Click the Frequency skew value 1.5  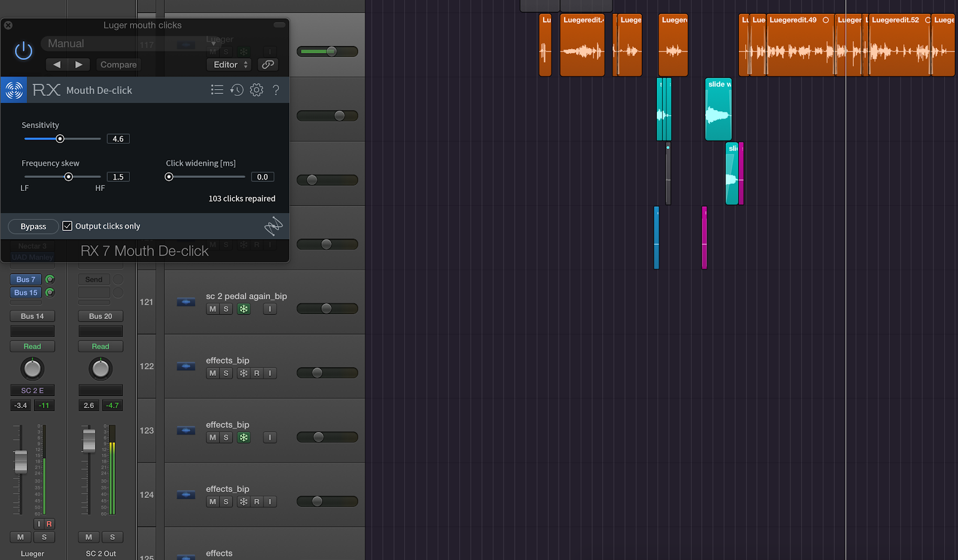tap(118, 177)
